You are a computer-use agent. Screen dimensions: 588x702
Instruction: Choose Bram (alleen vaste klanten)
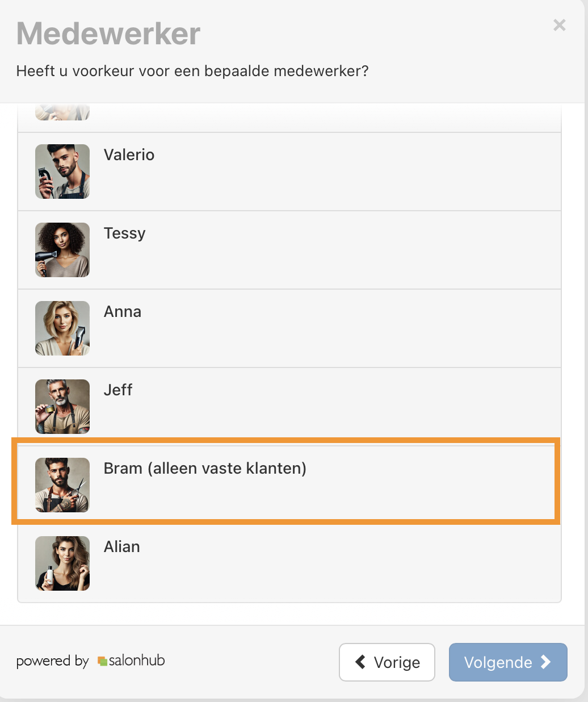click(205, 469)
